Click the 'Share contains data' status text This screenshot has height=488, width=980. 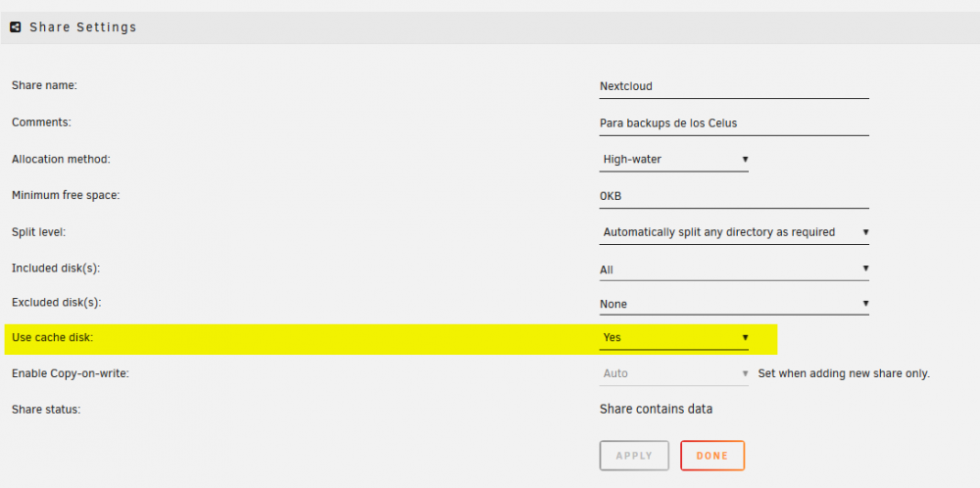coord(657,410)
